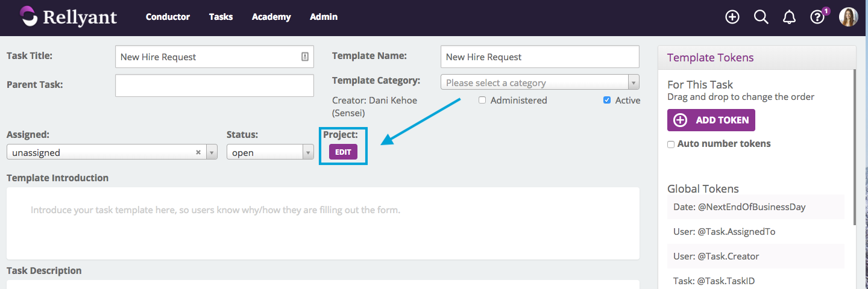Click into the Parent Task field
The width and height of the screenshot is (868, 289).
pos(214,85)
